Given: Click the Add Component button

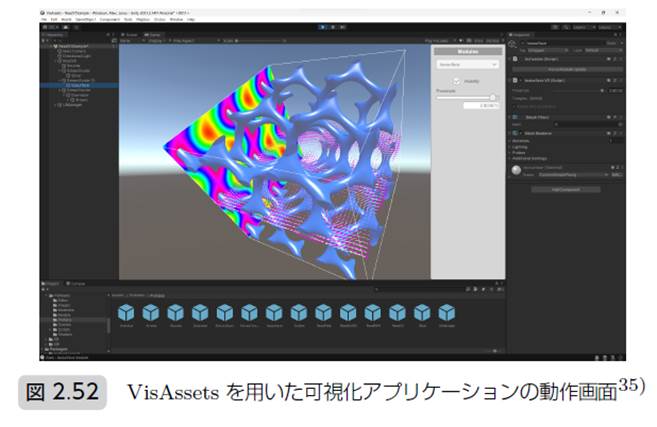Looking at the screenshot, I should click(566, 188).
